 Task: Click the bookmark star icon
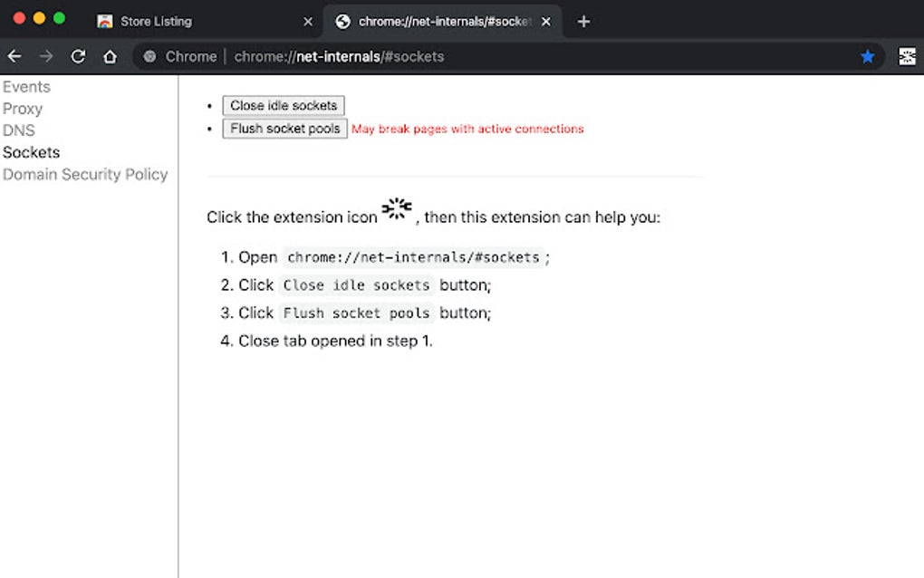click(868, 56)
